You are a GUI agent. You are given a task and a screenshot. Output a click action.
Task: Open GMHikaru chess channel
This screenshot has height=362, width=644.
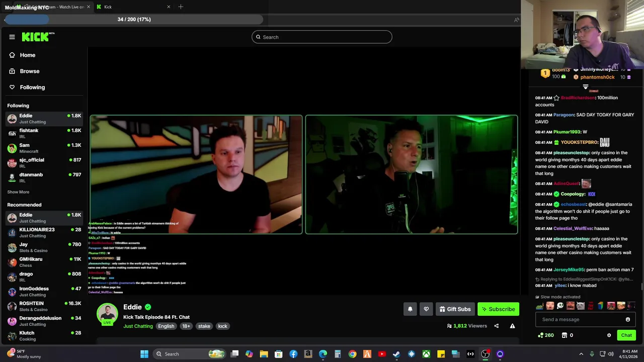click(x=44, y=262)
